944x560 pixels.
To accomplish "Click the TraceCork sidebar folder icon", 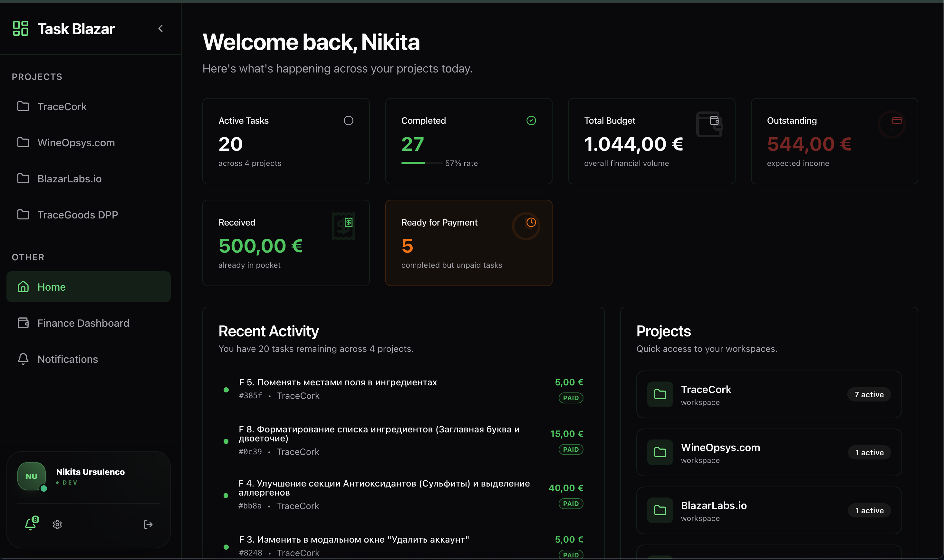I will click(23, 106).
